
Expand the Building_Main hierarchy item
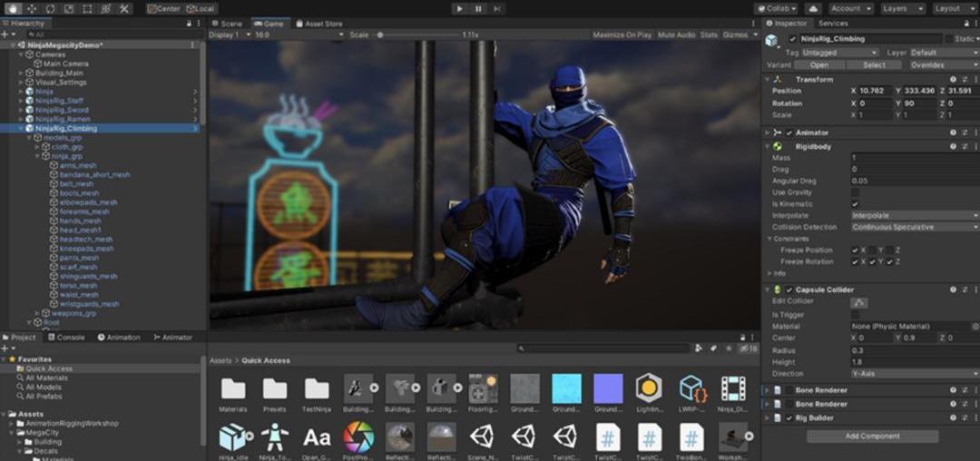[21, 73]
